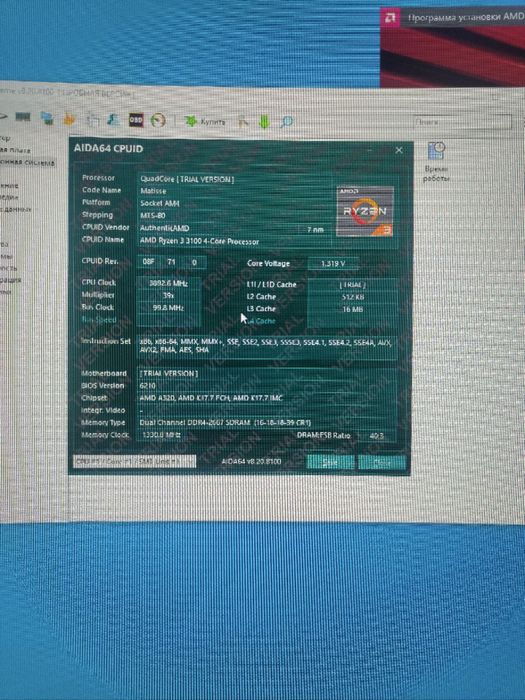Click the 512 KB L2 Cache value
525x700 pixels.
pyautogui.click(x=353, y=297)
